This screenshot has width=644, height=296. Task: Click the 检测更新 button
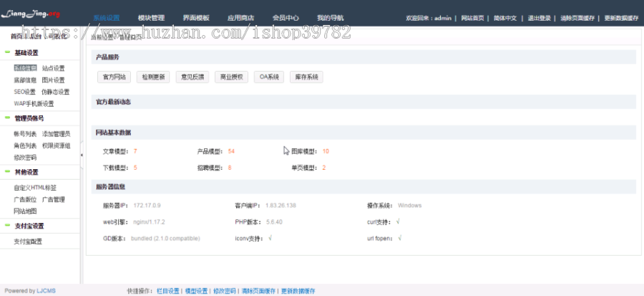(x=153, y=77)
